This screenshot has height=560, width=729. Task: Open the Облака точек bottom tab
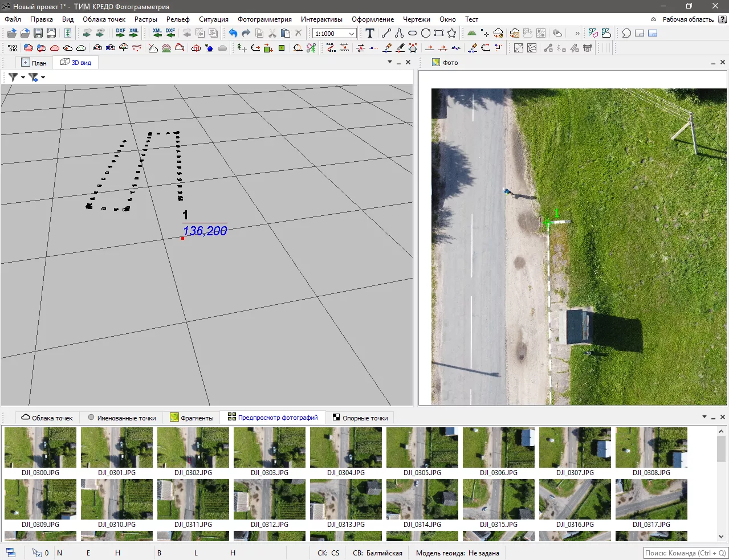47,418
